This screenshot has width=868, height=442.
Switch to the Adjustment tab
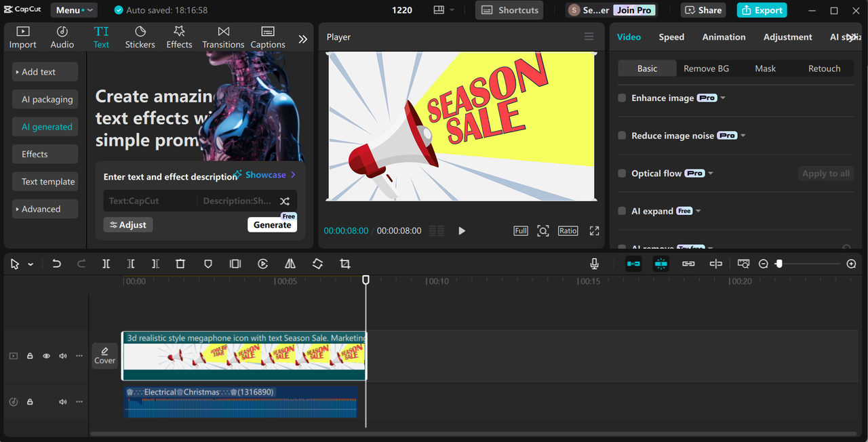pyautogui.click(x=787, y=37)
